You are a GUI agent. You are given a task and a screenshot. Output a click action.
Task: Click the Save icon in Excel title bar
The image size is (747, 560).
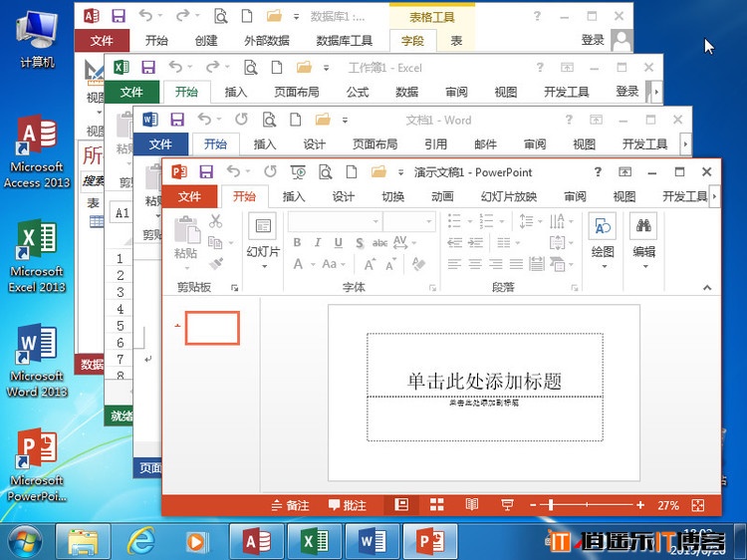(x=148, y=67)
